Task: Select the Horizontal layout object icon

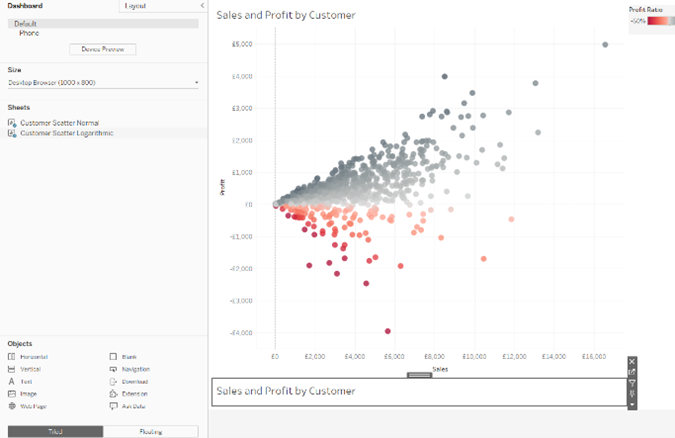Action: click(11, 356)
